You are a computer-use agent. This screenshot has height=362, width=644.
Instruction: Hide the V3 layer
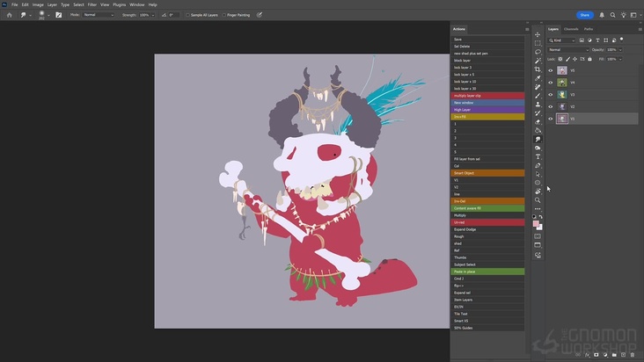point(551,95)
